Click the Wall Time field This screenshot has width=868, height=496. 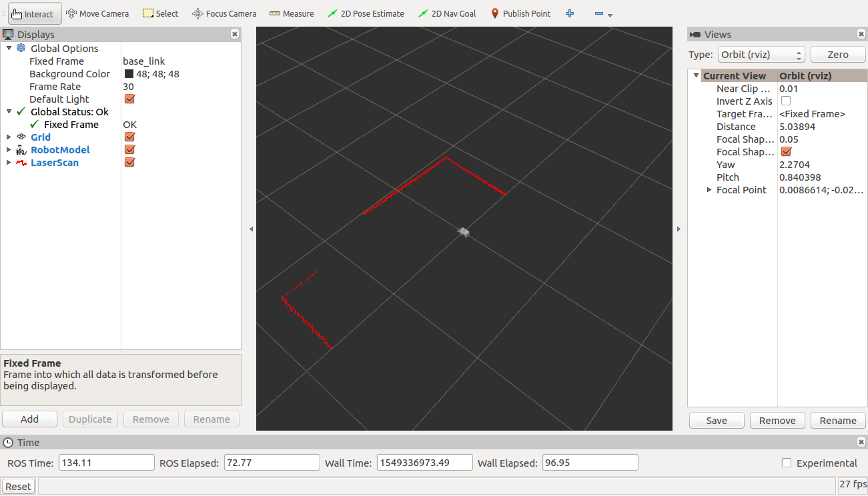[425, 463]
